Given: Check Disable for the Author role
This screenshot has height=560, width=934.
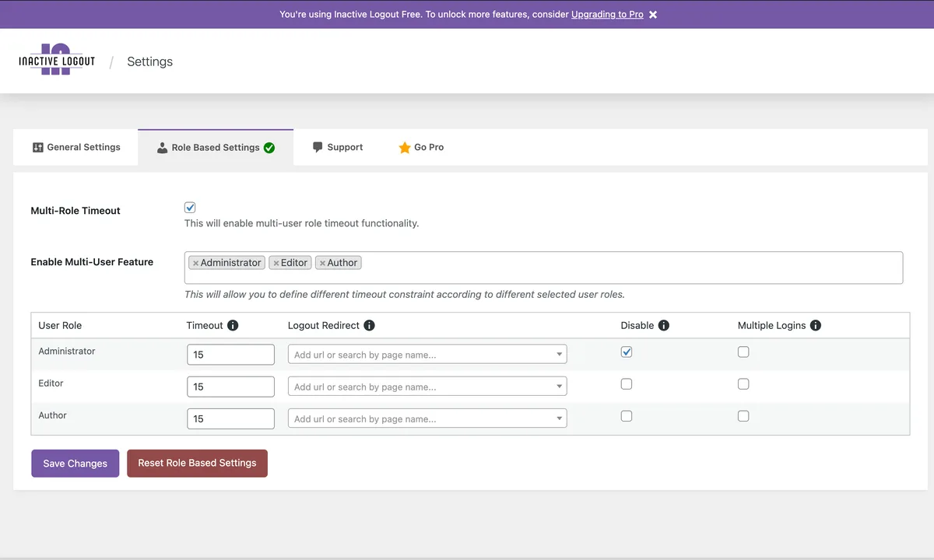Looking at the screenshot, I should [x=627, y=416].
